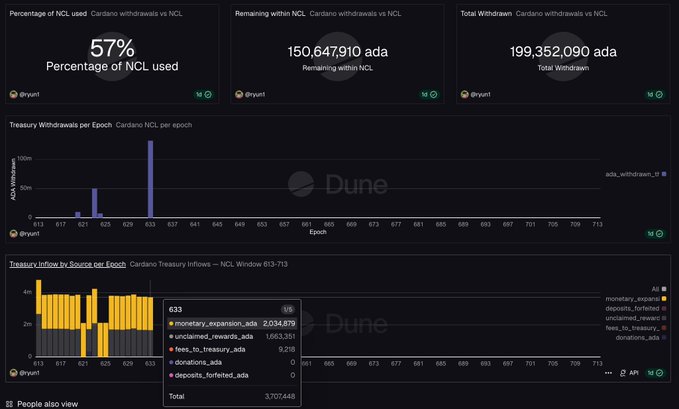Click the blue ada_withdrawn_tf legend color swatch

[664, 174]
